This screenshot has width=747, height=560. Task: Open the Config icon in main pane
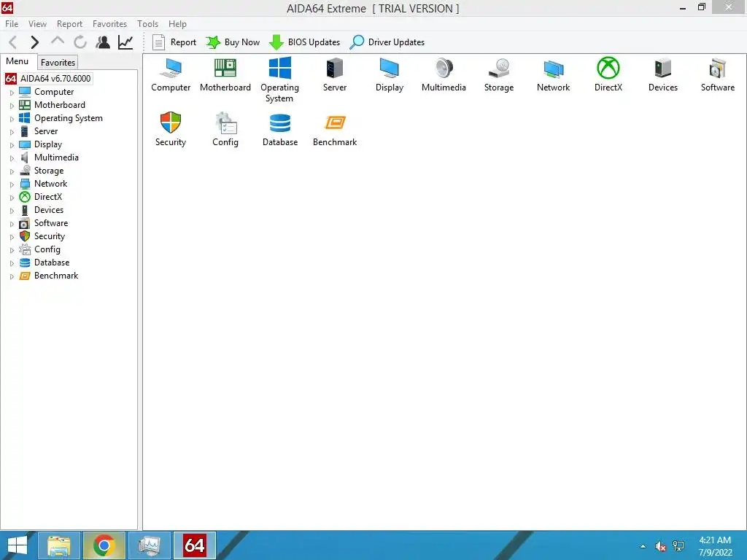pyautogui.click(x=225, y=129)
